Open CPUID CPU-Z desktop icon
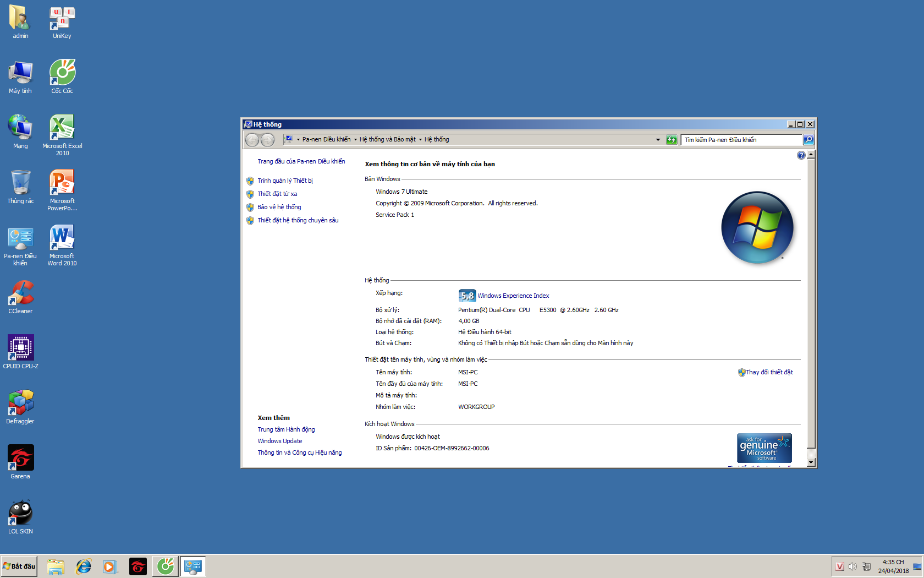The image size is (924, 578). (x=21, y=352)
